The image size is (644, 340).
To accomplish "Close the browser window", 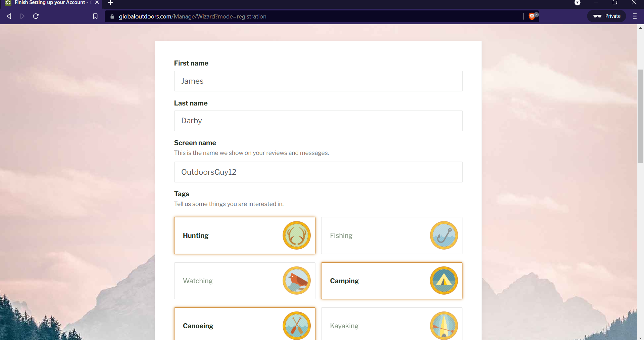I will [x=634, y=3].
